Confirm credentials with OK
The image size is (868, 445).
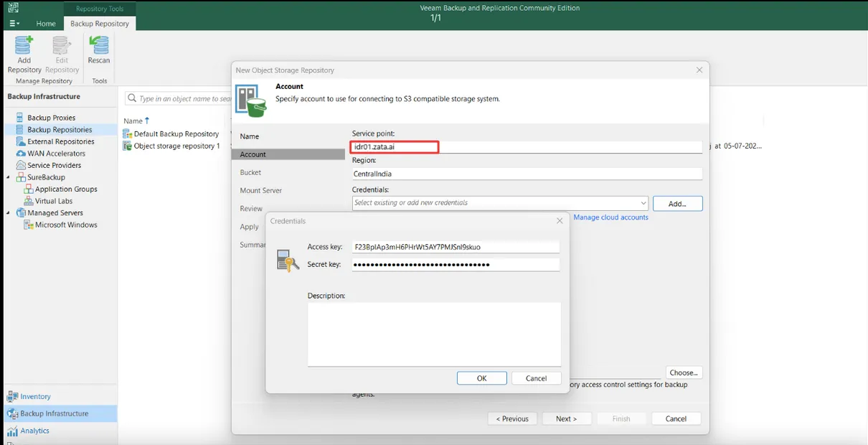click(x=482, y=378)
